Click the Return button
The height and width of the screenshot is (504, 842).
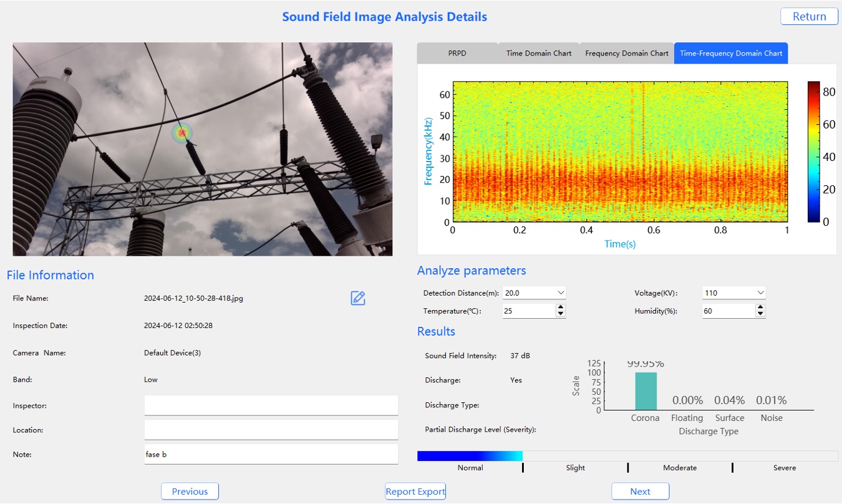click(x=809, y=16)
